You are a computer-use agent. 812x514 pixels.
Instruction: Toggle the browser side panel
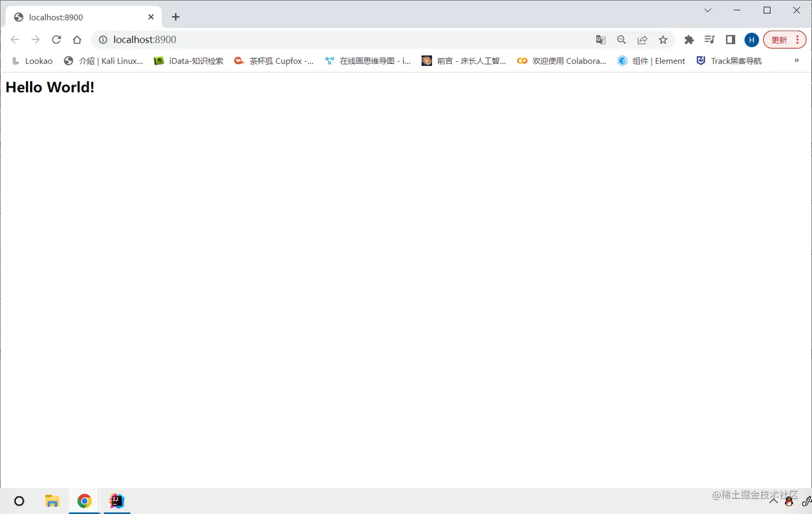pyautogui.click(x=730, y=40)
